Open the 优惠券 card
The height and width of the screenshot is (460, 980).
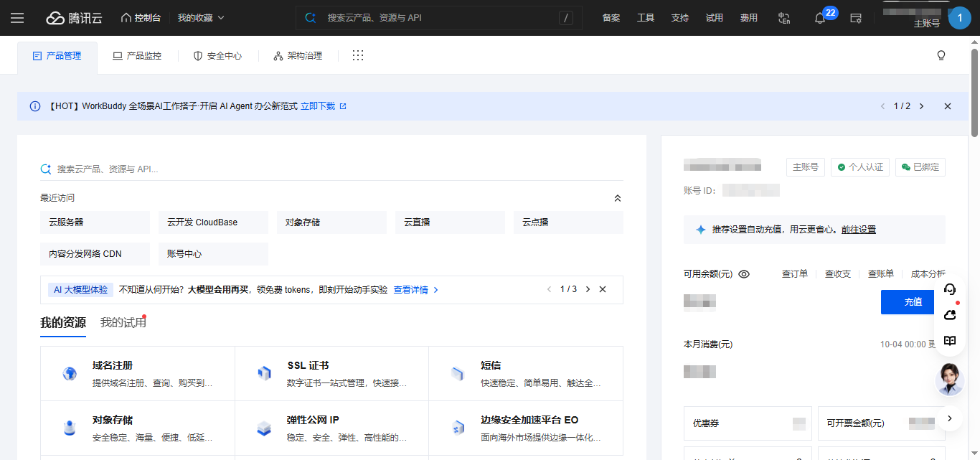click(748, 423)
